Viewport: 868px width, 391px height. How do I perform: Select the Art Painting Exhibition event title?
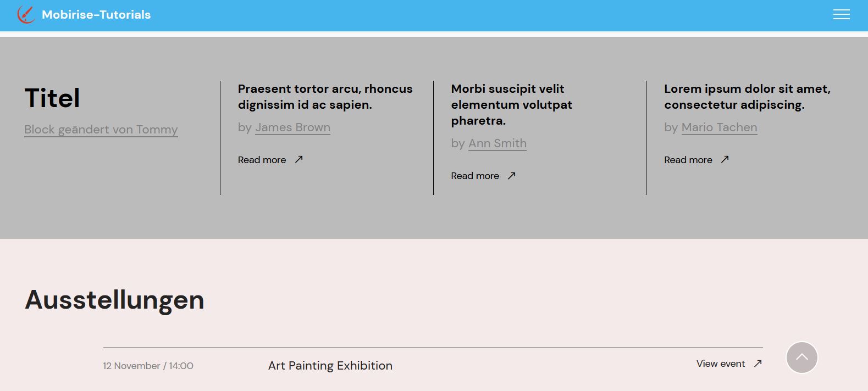point(330,366)
